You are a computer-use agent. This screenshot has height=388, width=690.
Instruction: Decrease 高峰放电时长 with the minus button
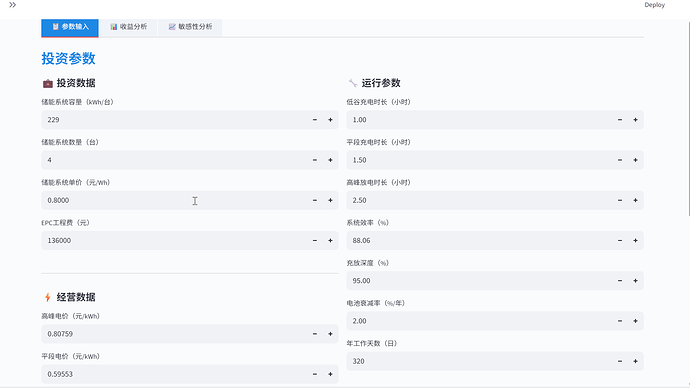click(620, 200)
